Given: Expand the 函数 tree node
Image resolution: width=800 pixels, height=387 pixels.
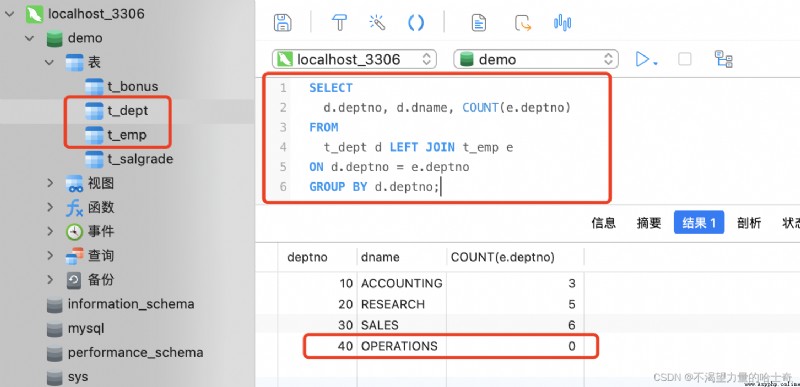Looking at the screenshot, I should tap(50, 207).
